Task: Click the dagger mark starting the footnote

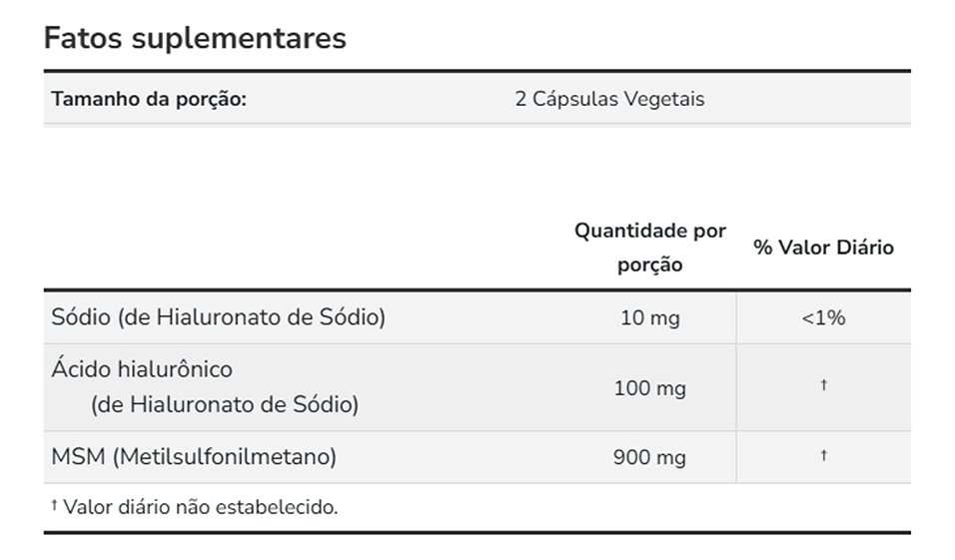Action: coord(54,505)
